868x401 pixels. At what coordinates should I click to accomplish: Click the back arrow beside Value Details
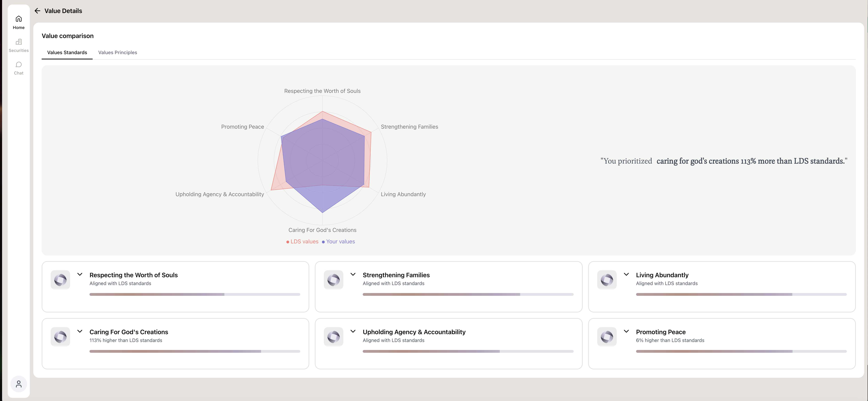click(x=37, y=11)
